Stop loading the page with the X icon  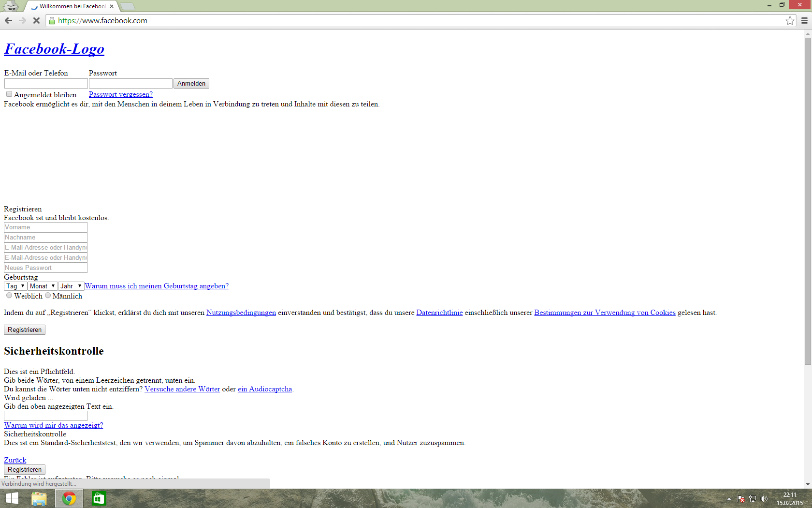click(x=36, y=20)
